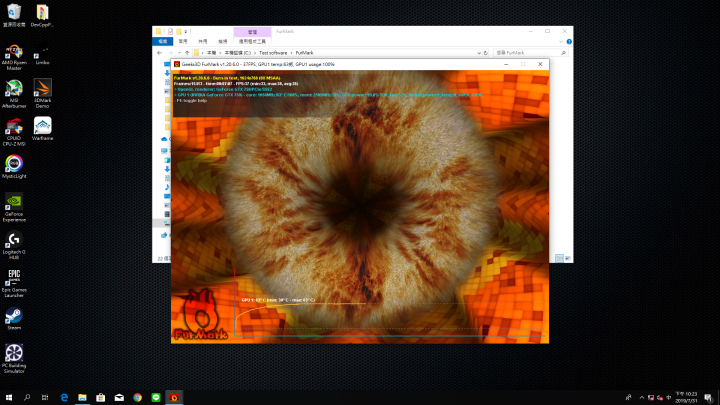Open Task View on the taskbar
This screenshot has width=720, height=405.
point(45,398)
